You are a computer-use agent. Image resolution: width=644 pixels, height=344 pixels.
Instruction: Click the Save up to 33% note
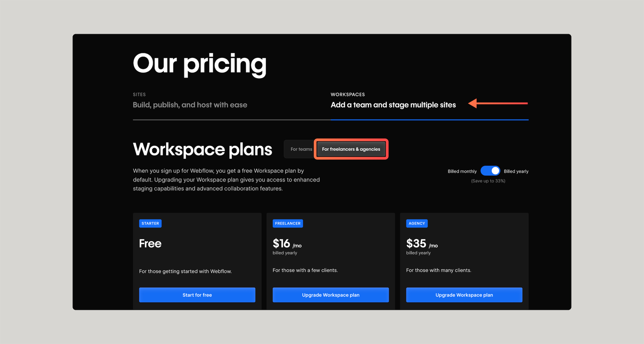click(488, 181)
